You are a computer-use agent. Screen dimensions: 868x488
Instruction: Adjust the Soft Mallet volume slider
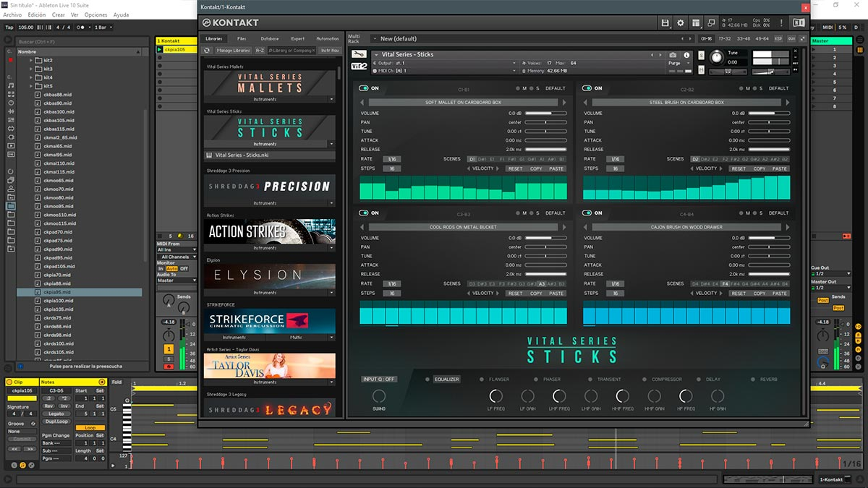point(546,114)
